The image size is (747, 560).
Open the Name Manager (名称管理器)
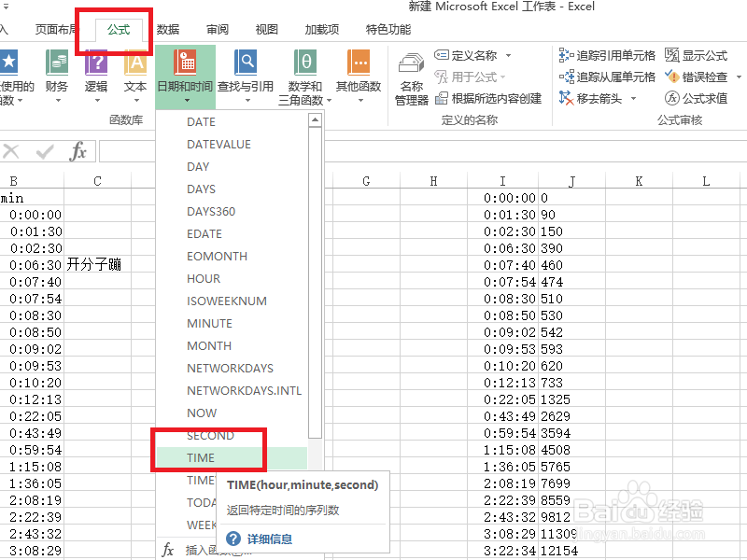[412, 79]
